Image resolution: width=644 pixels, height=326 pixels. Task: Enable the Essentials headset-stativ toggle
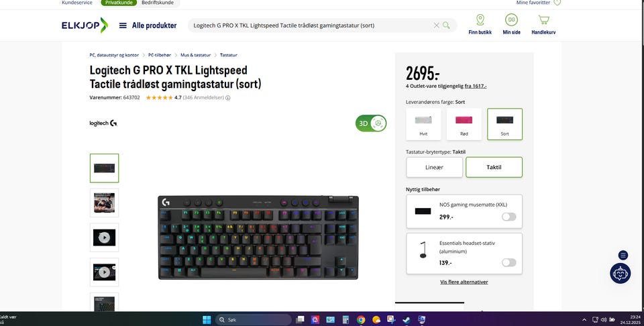coord(508,262)
